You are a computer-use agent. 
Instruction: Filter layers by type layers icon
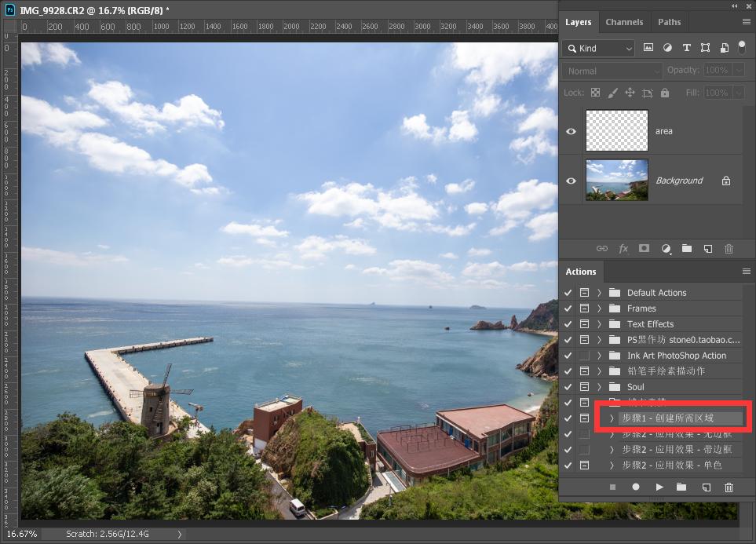pos(687,48)
